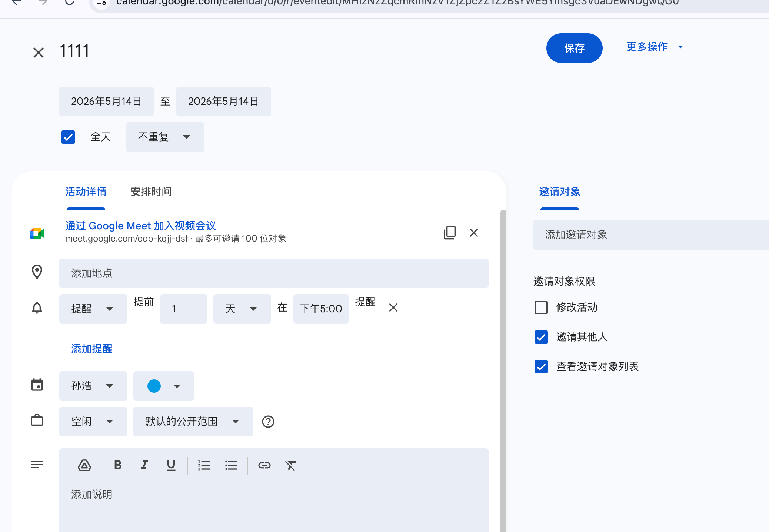Open the event color dropdown

coord(164,386)
